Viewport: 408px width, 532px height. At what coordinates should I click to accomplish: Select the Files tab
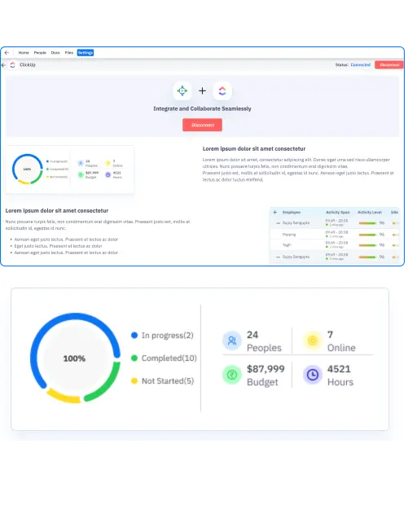point(69,53)
